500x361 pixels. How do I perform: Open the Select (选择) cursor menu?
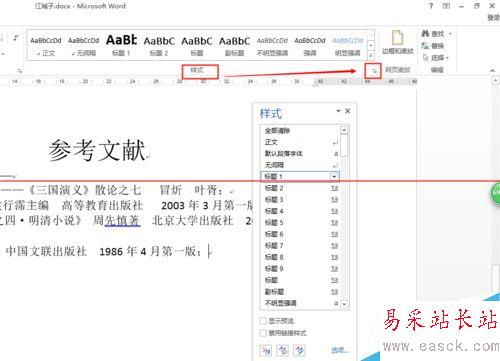coord(435,58)
